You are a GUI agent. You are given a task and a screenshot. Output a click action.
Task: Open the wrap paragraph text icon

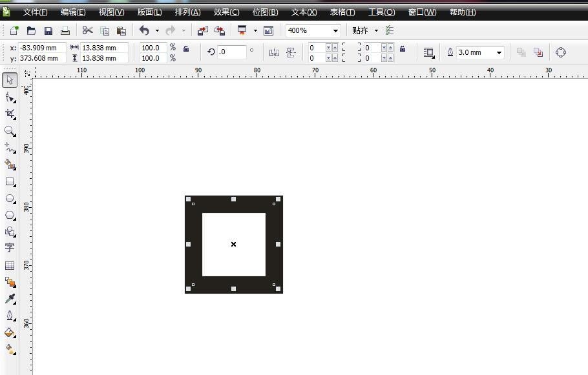click(x=429, y=52)
